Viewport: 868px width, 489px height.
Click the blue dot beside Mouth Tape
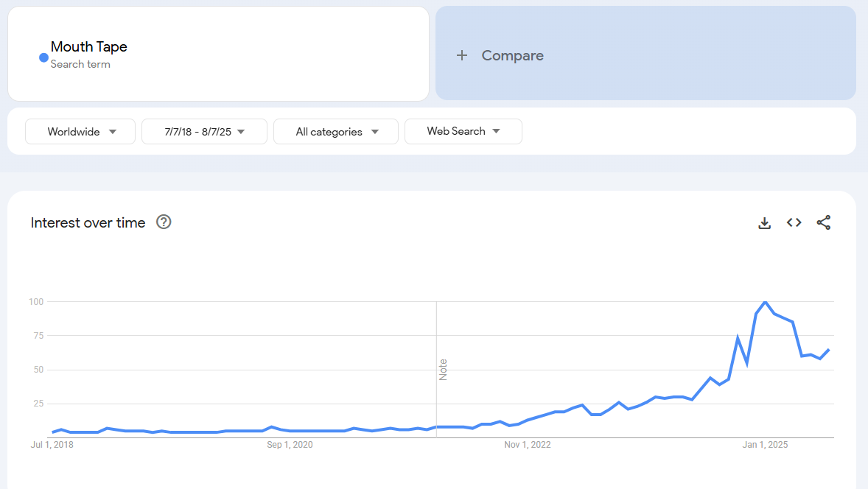click(x=43, y=57)
